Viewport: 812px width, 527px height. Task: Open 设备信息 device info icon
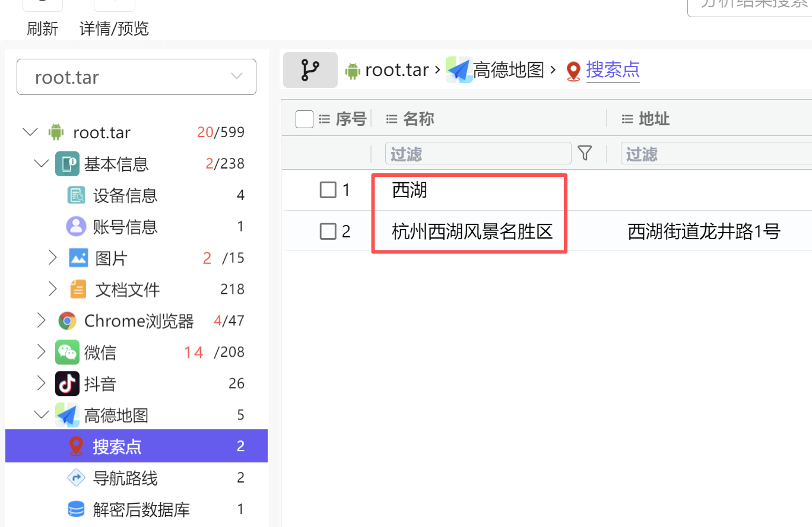coord(76,195)
